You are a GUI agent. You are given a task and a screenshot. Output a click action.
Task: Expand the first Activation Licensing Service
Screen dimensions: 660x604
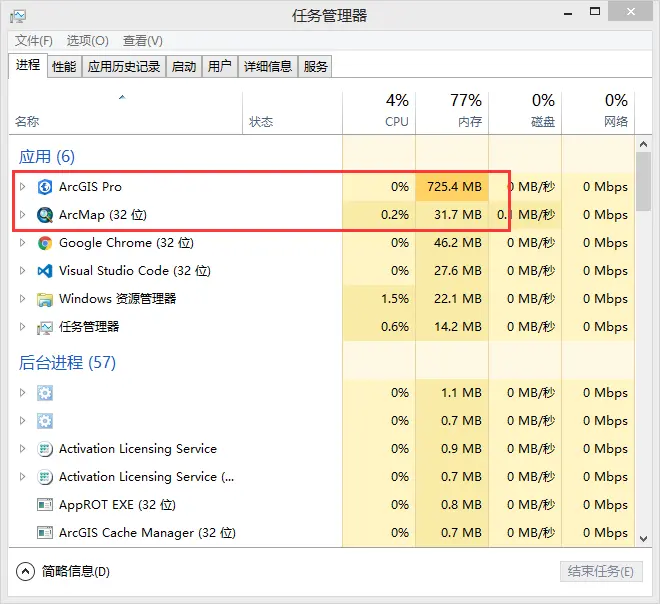pos(23,449)
